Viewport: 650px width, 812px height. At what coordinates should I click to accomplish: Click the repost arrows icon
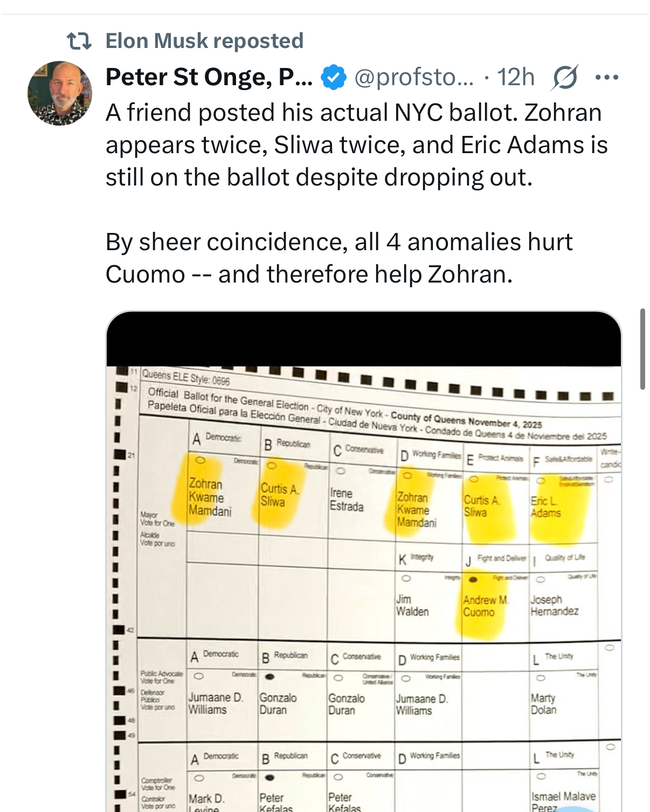(x=79, y=41)
